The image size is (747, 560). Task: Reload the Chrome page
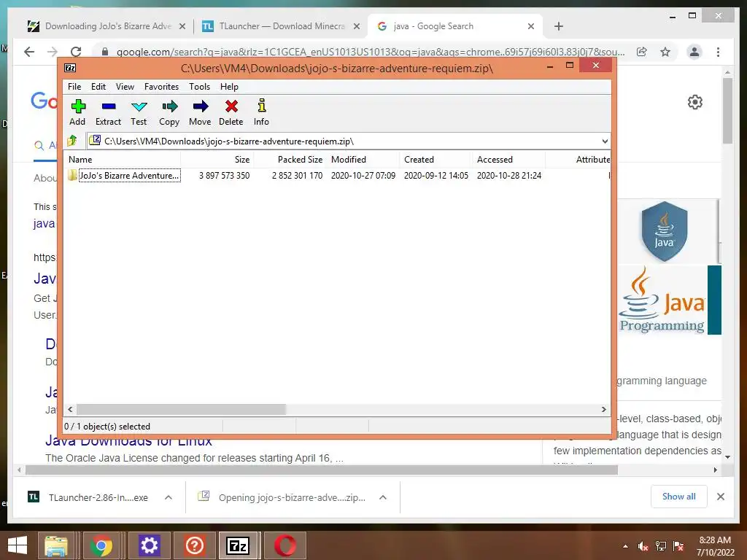tap(76, 52)
